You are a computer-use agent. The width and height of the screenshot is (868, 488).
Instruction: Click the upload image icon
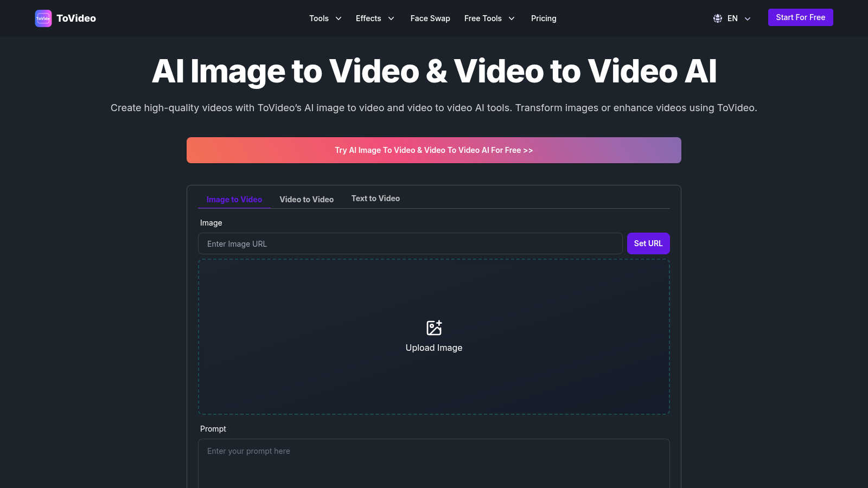(434, 328)
